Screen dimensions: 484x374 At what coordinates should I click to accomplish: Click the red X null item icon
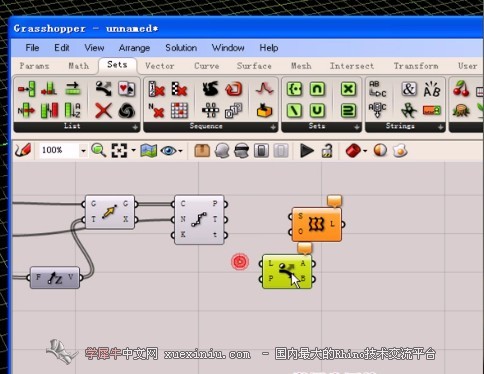[103, 110]
